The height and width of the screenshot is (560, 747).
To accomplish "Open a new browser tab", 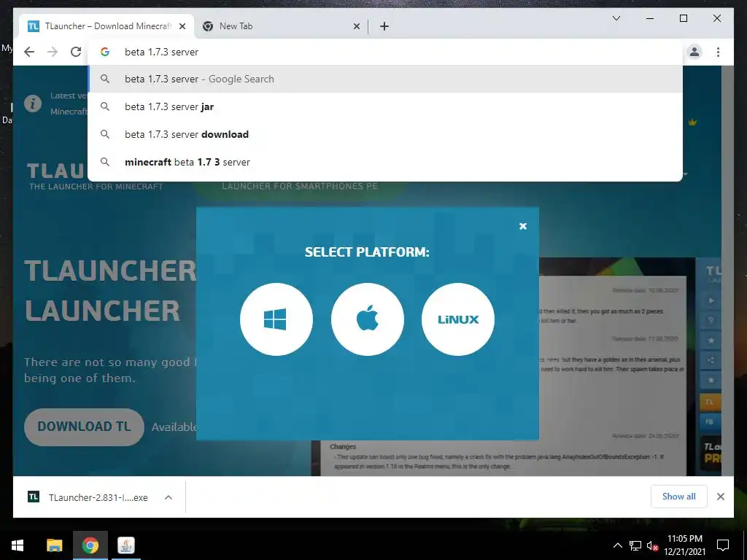I will pyautogui.click(x=384, y=26).
